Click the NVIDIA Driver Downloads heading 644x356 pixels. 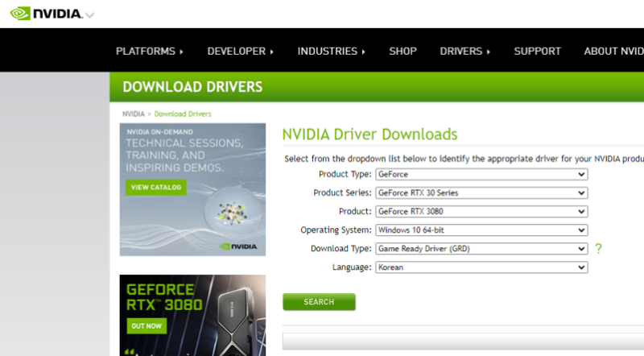[369, 135]
